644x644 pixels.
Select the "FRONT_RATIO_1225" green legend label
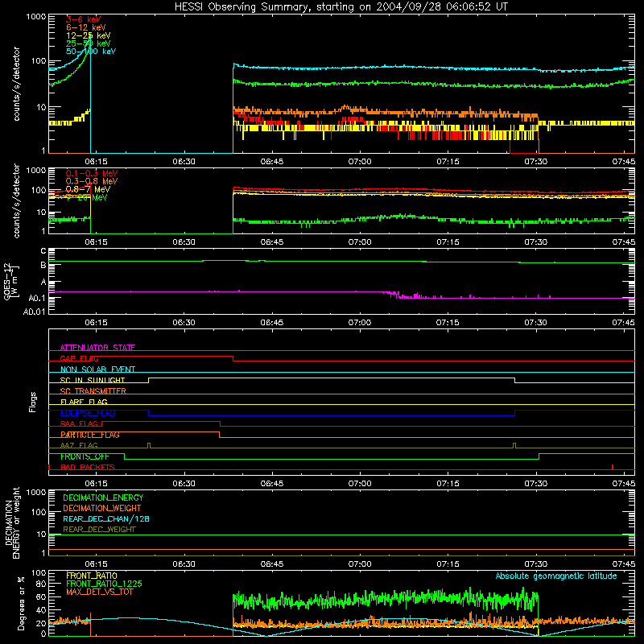(104, 584)
